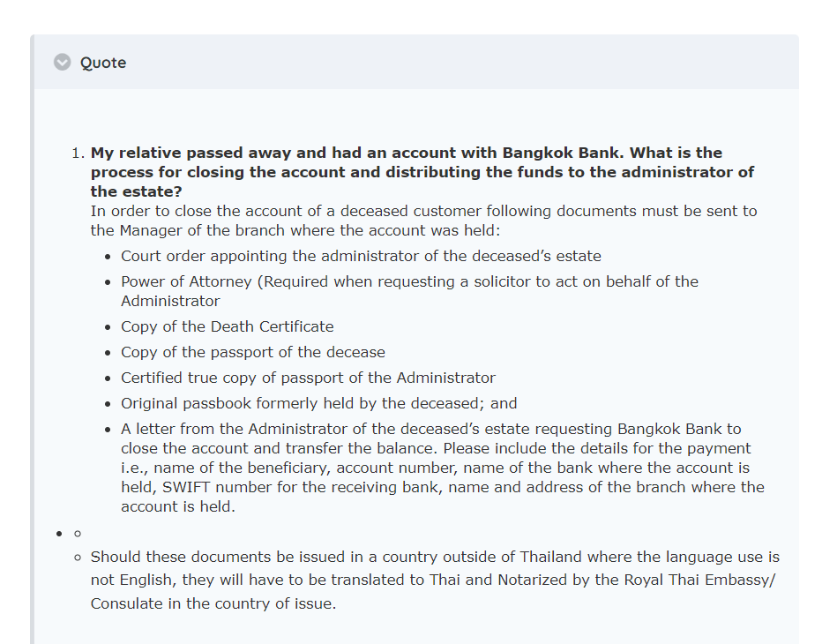
Task: Click the "A letter from the Administrator" bullet
Action: (431, 430)
